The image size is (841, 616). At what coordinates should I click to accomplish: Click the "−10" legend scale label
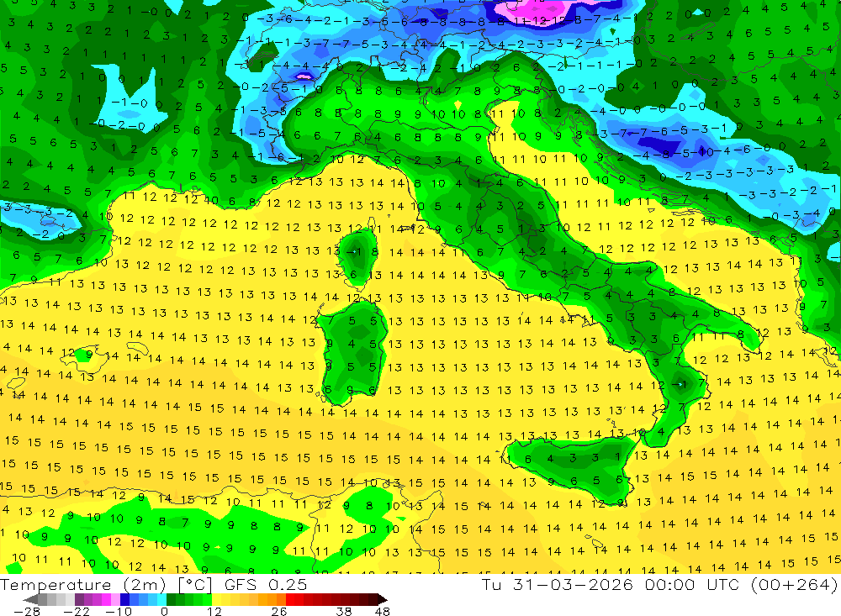(x=119, y=612)
